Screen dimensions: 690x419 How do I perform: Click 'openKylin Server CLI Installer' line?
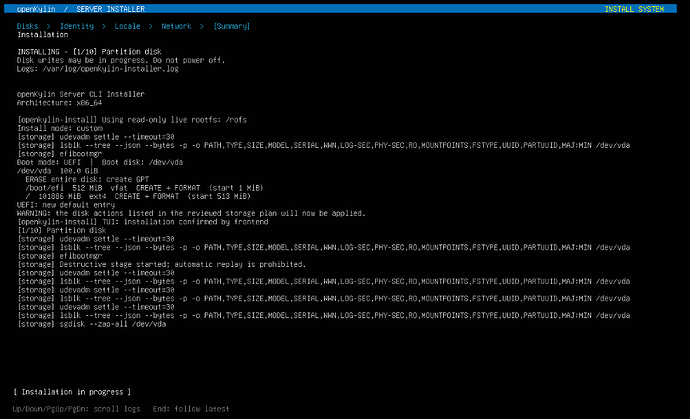coord(81,94)
